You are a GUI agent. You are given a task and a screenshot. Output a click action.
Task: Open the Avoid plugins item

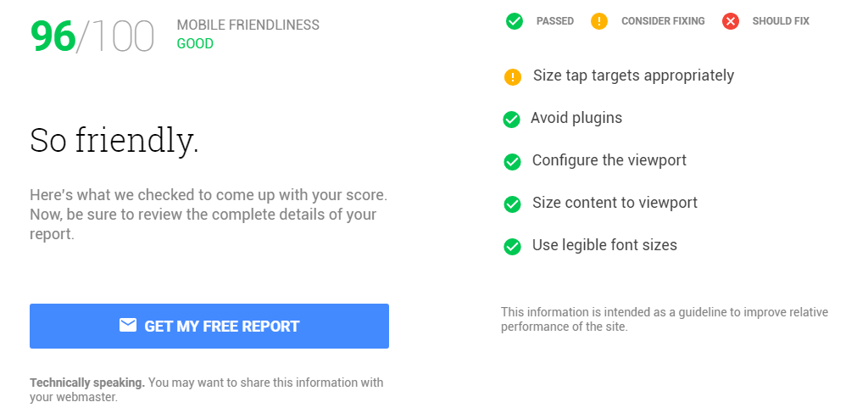click(576, 118)
